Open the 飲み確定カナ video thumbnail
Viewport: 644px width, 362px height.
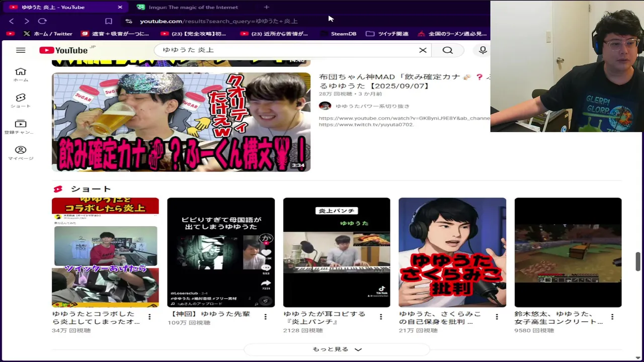(181, 122)
